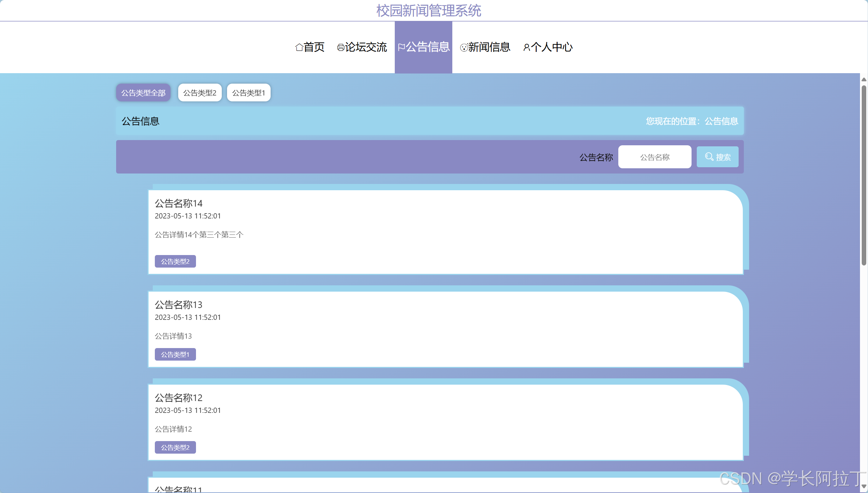Focus the 公告名称 search input

click(655, 157)
